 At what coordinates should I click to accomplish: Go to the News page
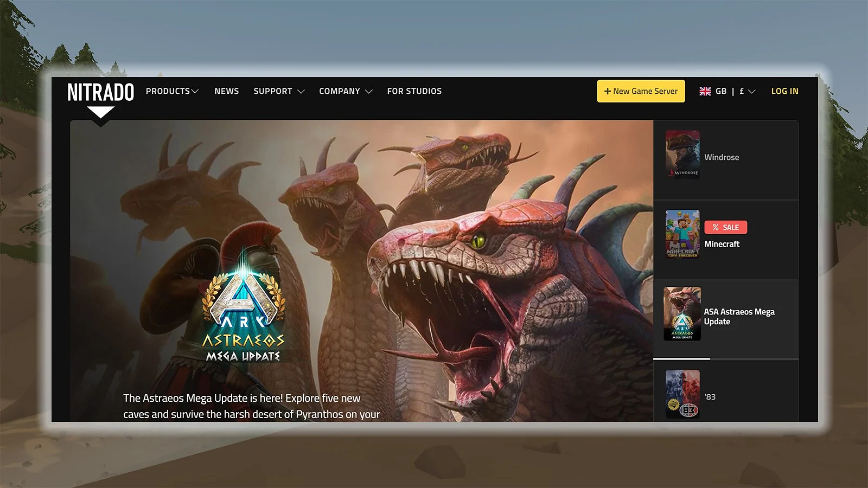(x=226, y=91)
